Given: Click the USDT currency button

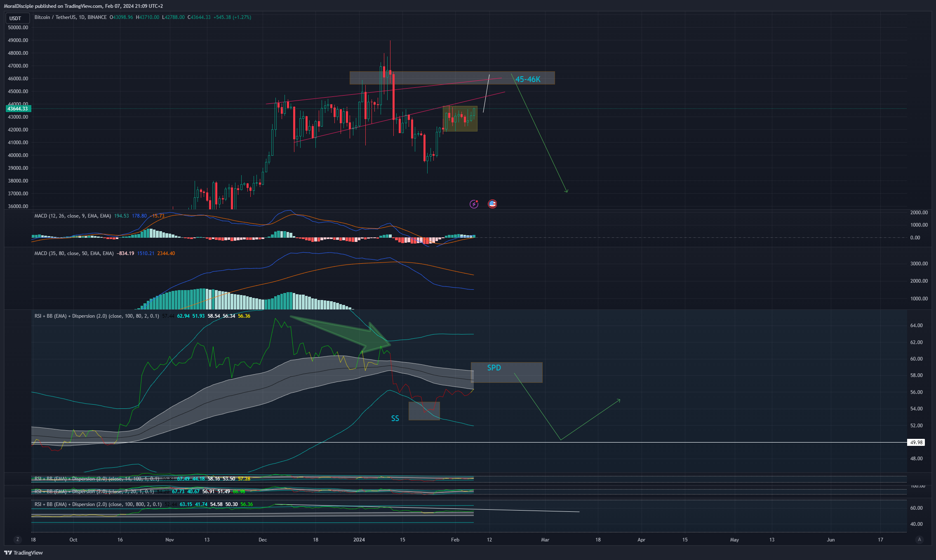Looking at the screenshot, I should pyautogui.click(x=17, y=18).
